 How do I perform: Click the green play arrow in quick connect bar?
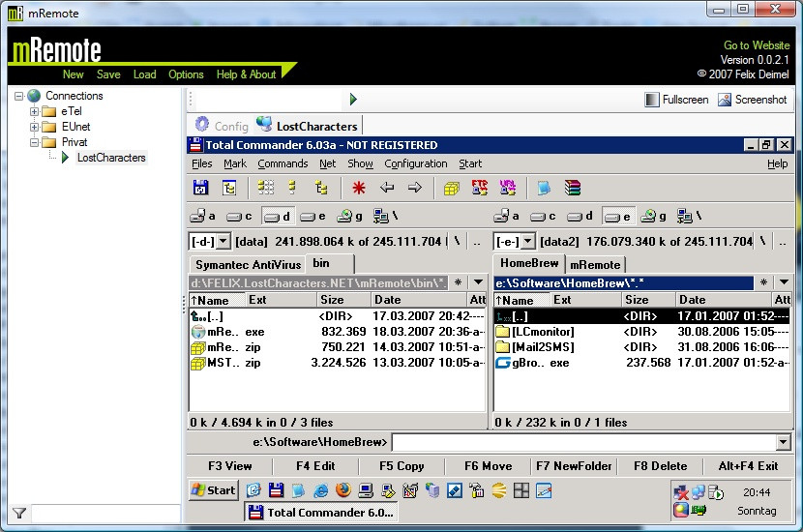(x=353, y=100)
